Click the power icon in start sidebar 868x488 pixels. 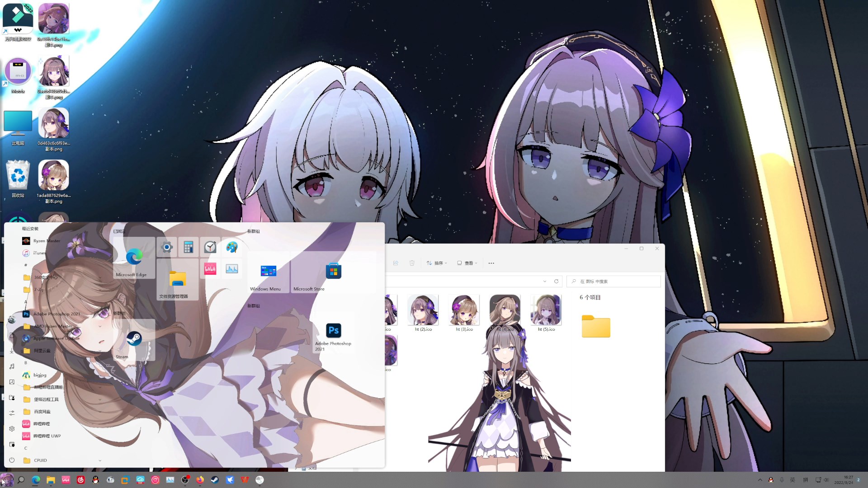point(12,460)
